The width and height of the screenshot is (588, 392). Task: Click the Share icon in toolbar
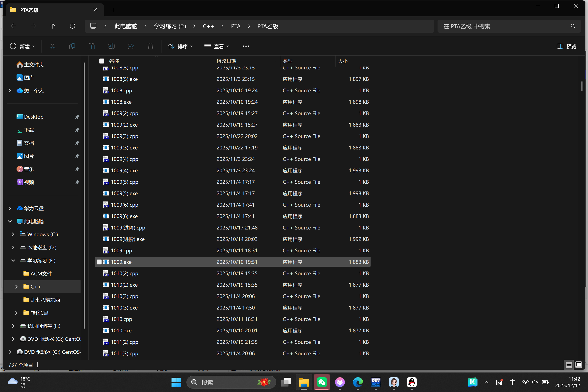(131, 46)
